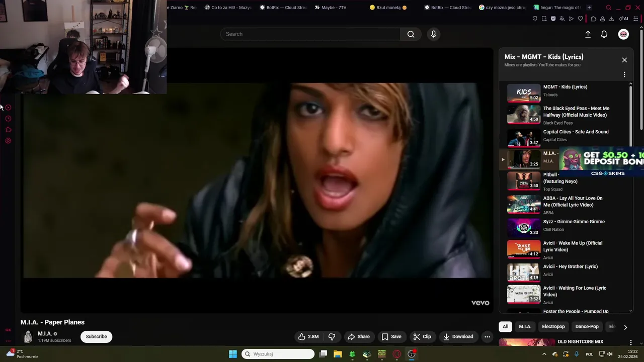Open the browser easy setup menu icon
Image resolution: width=644 pixels, height=362 pixels.
click(x=636, y=19)
